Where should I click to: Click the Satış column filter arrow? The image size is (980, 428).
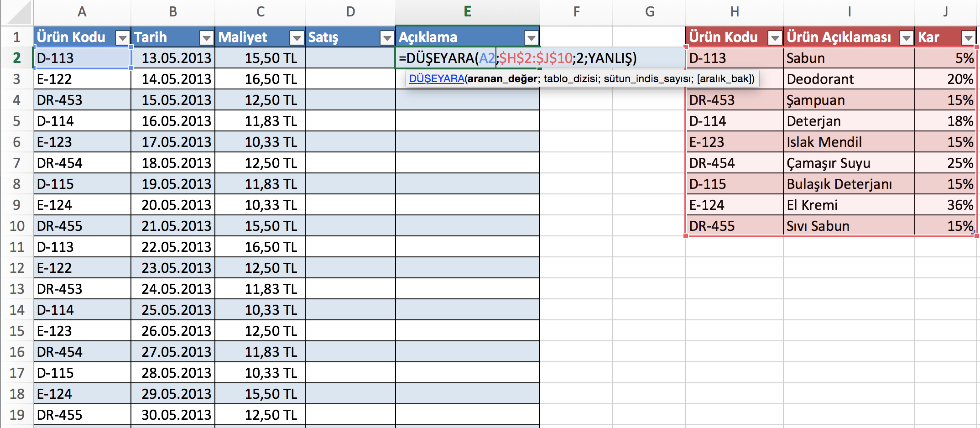387,38
